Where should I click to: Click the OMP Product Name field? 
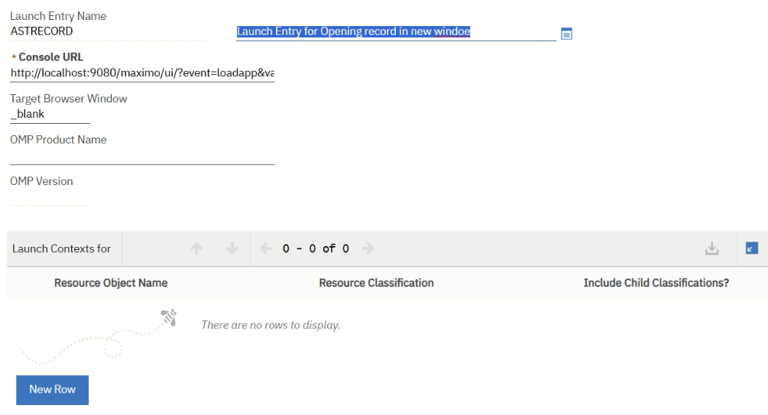142,156
